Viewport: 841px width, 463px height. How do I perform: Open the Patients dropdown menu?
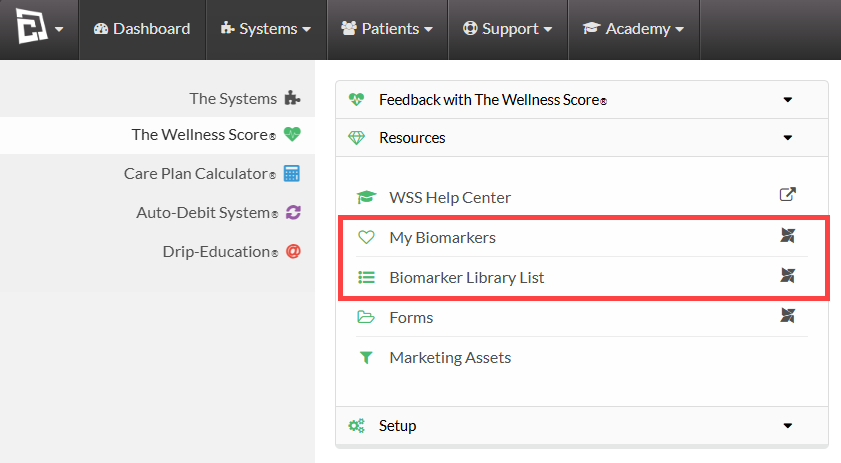387,29
